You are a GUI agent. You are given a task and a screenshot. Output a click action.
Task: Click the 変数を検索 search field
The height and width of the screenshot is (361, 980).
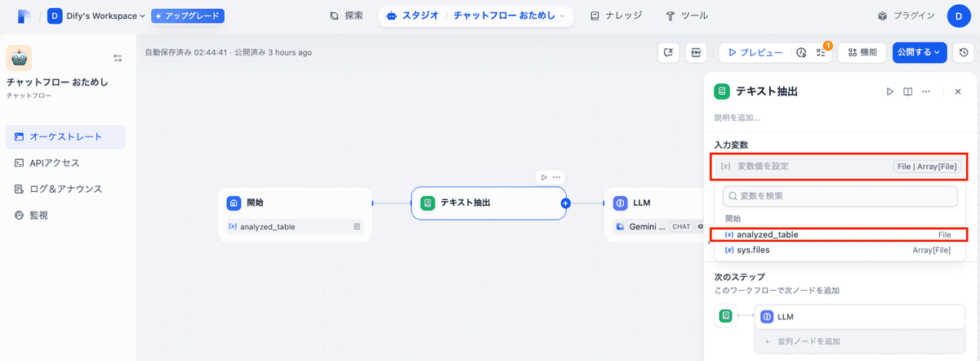pyautogui.click(x=840, y=197)
